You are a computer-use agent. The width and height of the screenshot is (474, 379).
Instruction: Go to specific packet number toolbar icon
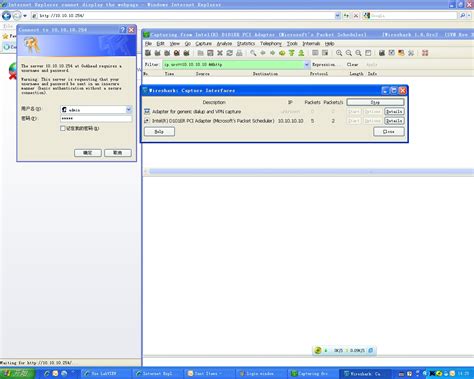[x=282, y=53]
